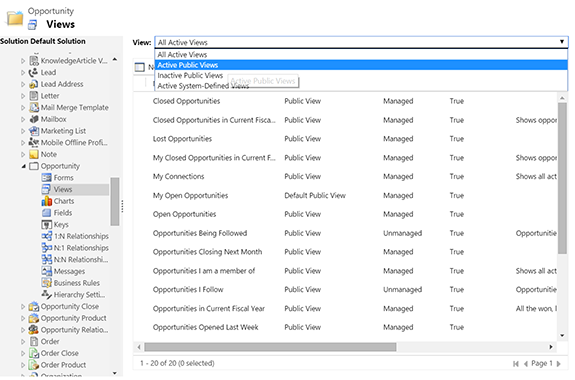Expand the Letter tree node
Image resolution: width=575 pixels, height=380 pixels.
(23, 96)
